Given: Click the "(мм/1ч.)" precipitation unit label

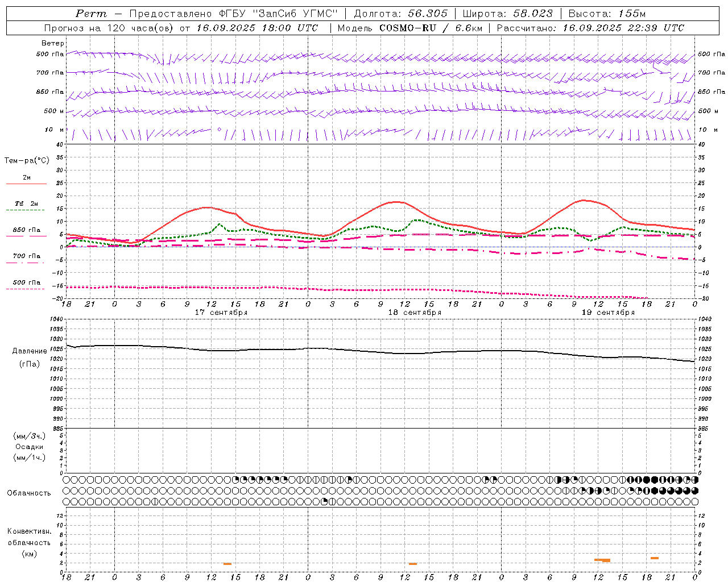Looking at the screenshot, I should click(x=30, y=458).
